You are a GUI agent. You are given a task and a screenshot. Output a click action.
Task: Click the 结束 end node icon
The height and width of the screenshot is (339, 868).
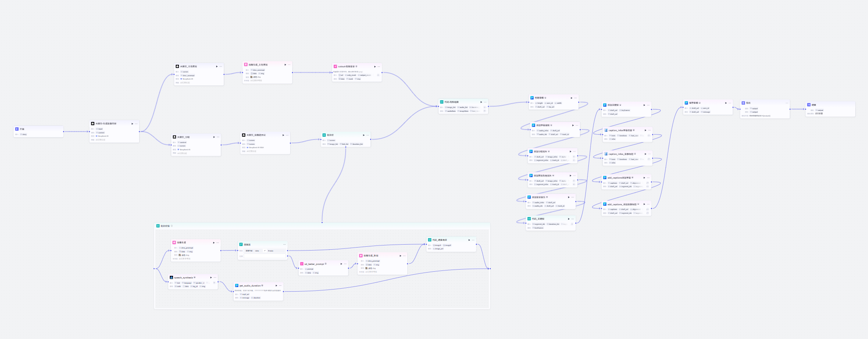point(809,105)
